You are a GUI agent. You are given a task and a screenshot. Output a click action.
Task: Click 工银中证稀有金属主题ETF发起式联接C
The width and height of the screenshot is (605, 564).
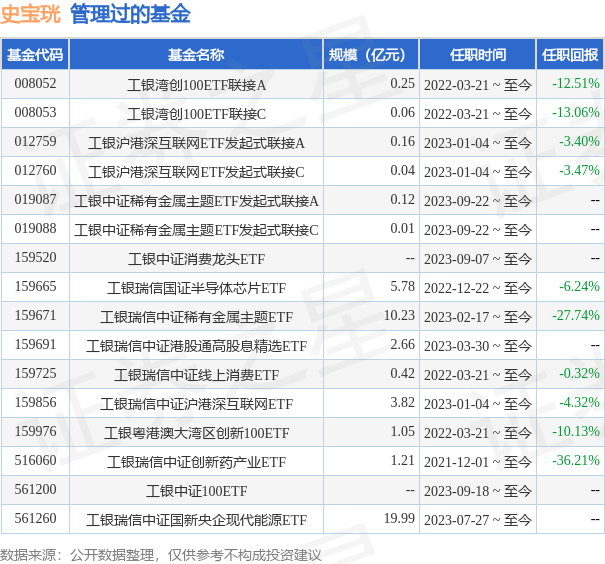(x=196, y=230)
